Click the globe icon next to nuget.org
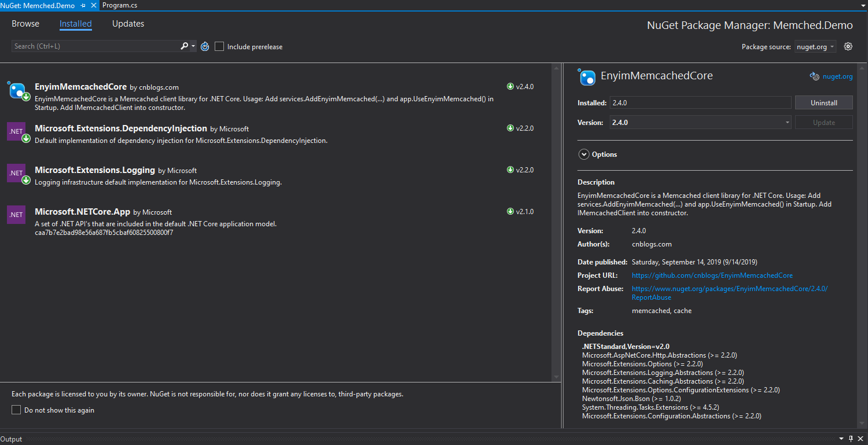This screenshot has height=445, width=868. click(814, 76)
